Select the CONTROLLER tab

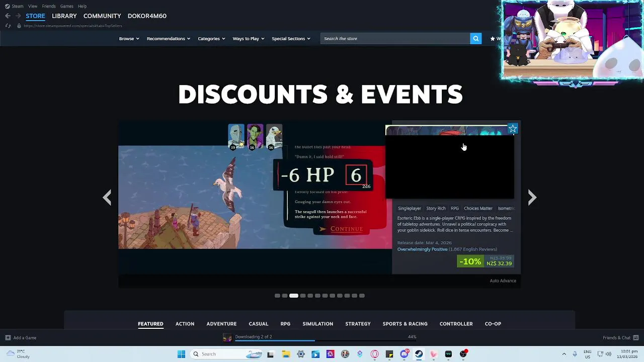click(456, 324)
